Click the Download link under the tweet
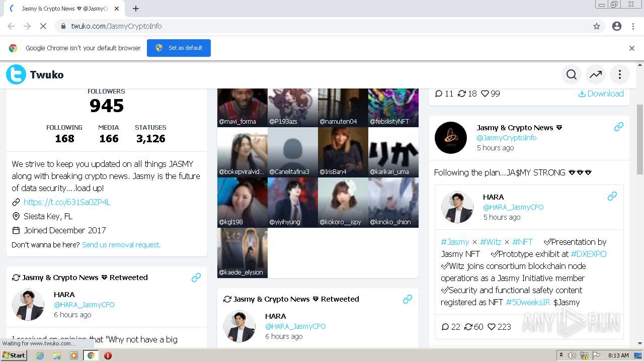 coord(601,94)
